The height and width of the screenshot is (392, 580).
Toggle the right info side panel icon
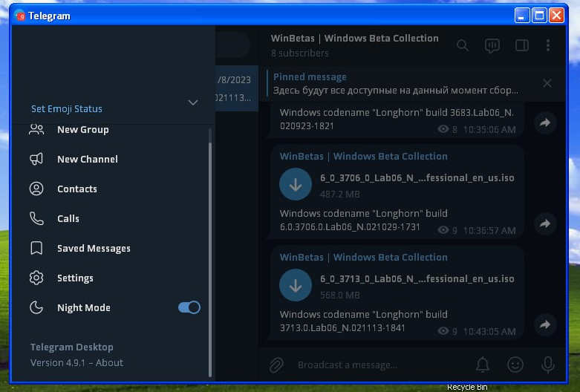522,45
